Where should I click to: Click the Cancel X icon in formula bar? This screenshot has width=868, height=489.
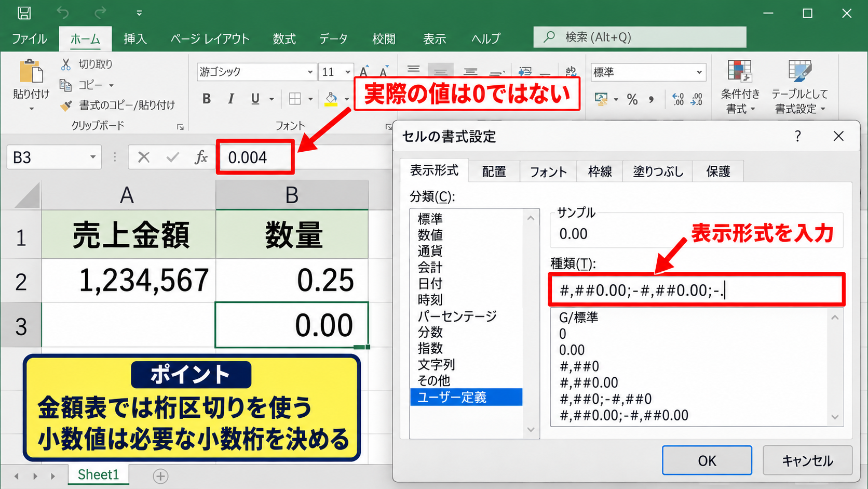[144, 157]
